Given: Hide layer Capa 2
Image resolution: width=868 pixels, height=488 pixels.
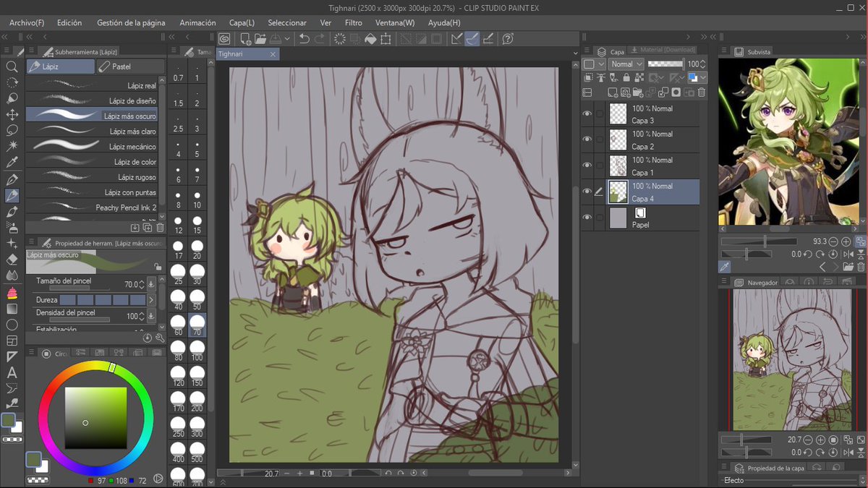Looking at the screenshot, I should (587, 140).
